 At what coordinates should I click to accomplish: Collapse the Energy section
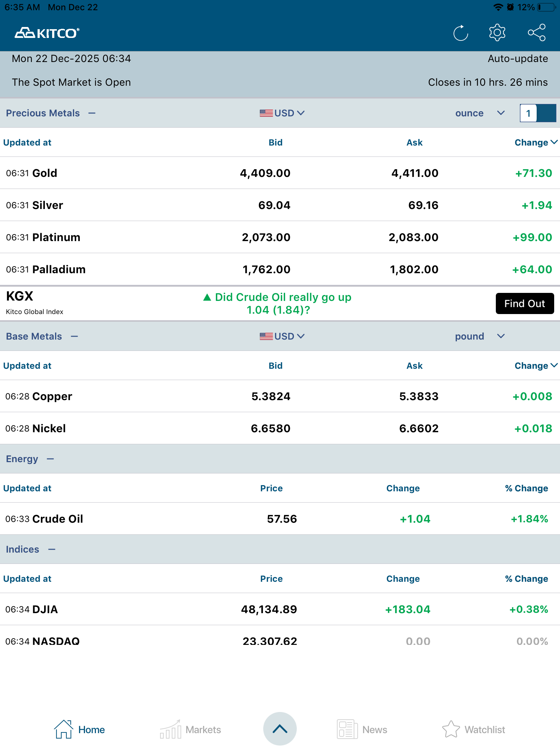[50, 459]
